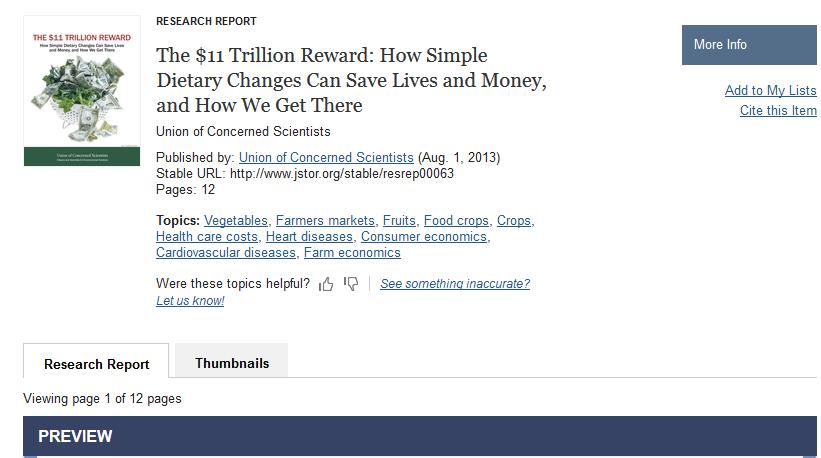Open Cite this Item link
This screenshot has width=821, height=458.
click(x=778, y=110)
